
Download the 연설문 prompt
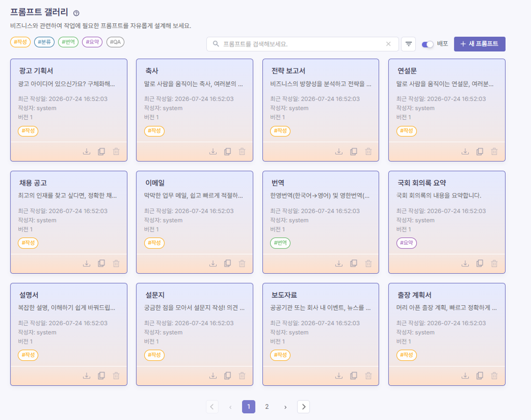pyautogui.click(x=465, y=151)
